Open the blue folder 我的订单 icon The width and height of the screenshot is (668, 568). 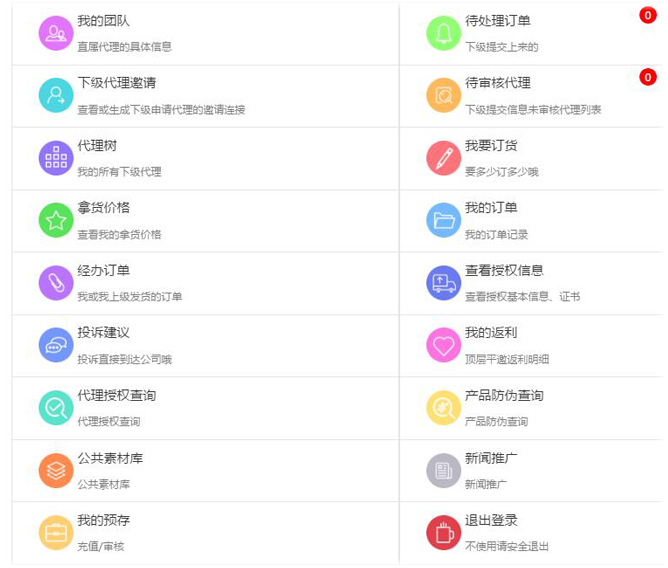coord(443,220)
